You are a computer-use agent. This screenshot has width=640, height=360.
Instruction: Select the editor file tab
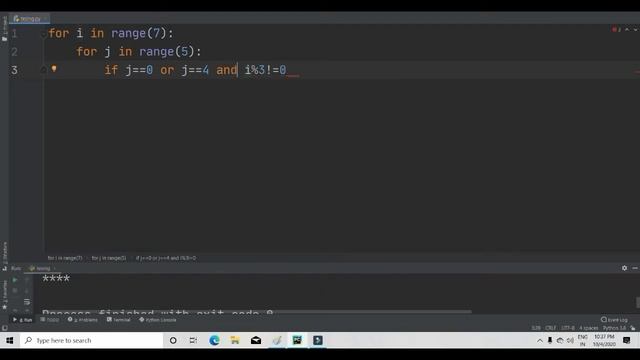coord(29,19)
